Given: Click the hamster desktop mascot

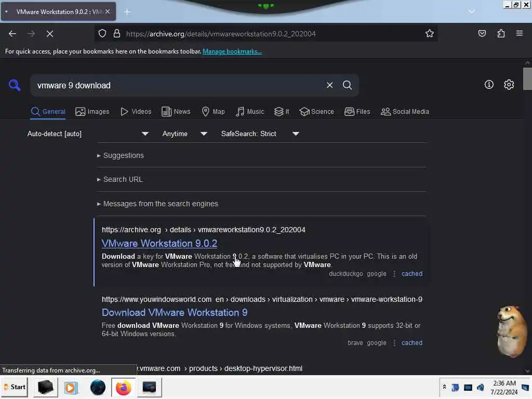Looking at the screenshot, I should (511, 331).
